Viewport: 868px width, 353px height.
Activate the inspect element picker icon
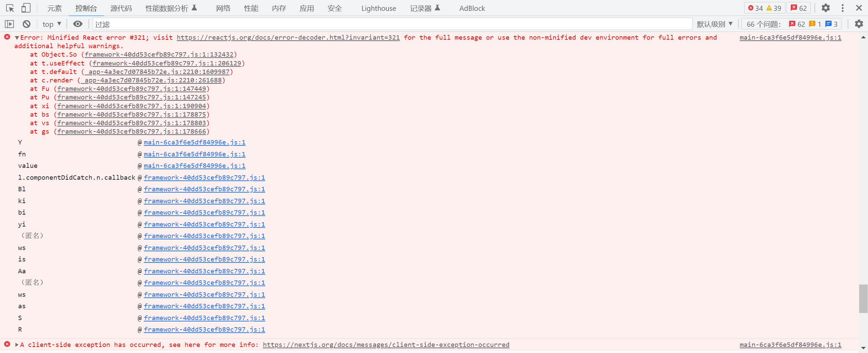tap(10, 8)
